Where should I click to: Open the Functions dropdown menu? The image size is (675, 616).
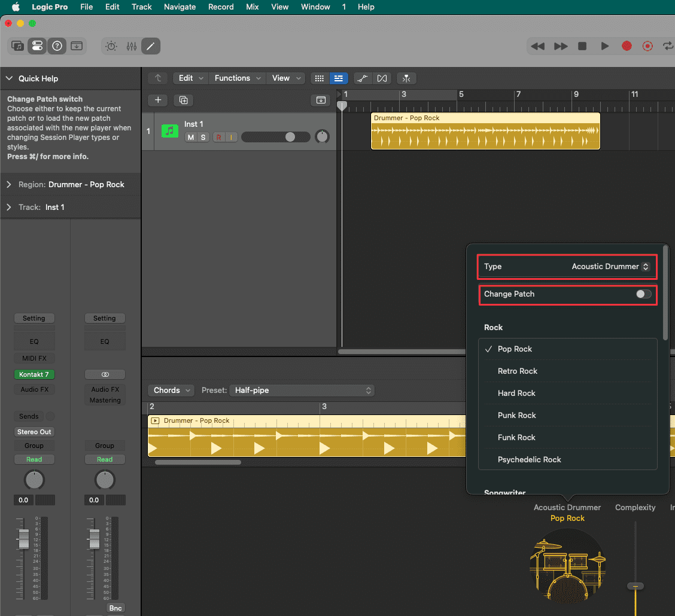[238, 78]
